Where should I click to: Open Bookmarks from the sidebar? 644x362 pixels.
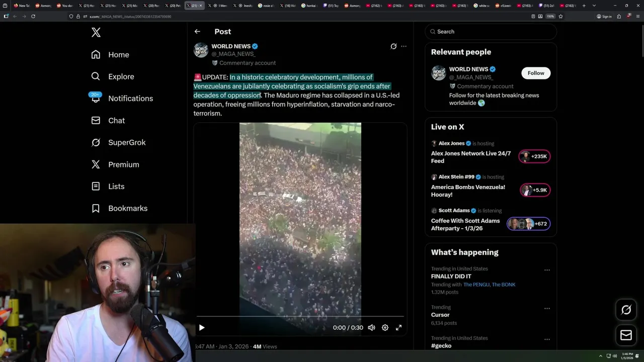119,208
